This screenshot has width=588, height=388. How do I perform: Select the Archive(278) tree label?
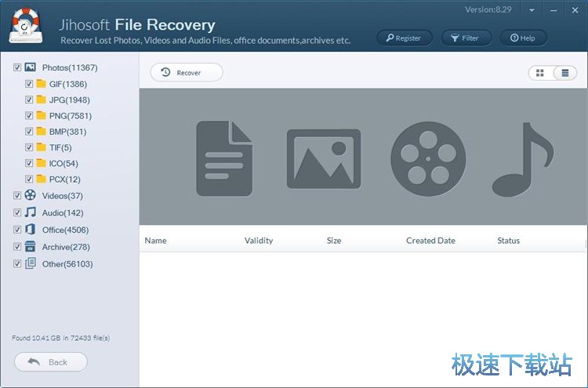(x=66, y=247)
